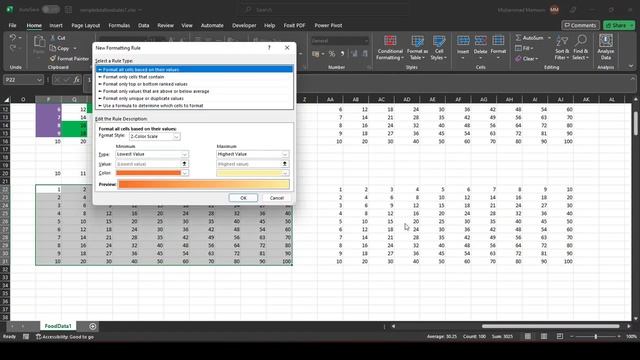Select rule type 'Format only cells that contain'
The height and width of the screenshot is (360, 640).
(194, 77)
